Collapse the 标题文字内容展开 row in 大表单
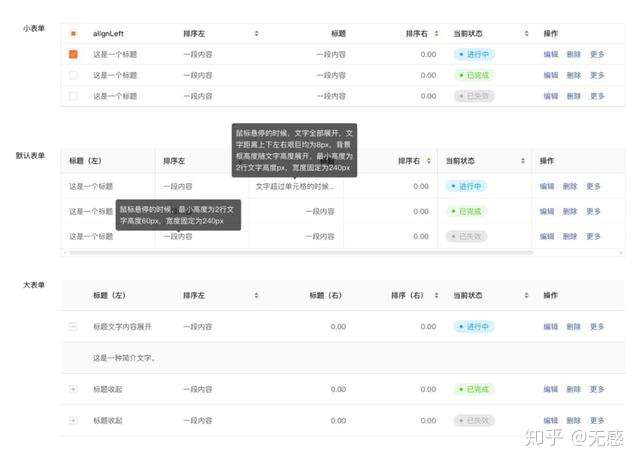Viewport: 640px width, 464px height. tap(73, 326)
